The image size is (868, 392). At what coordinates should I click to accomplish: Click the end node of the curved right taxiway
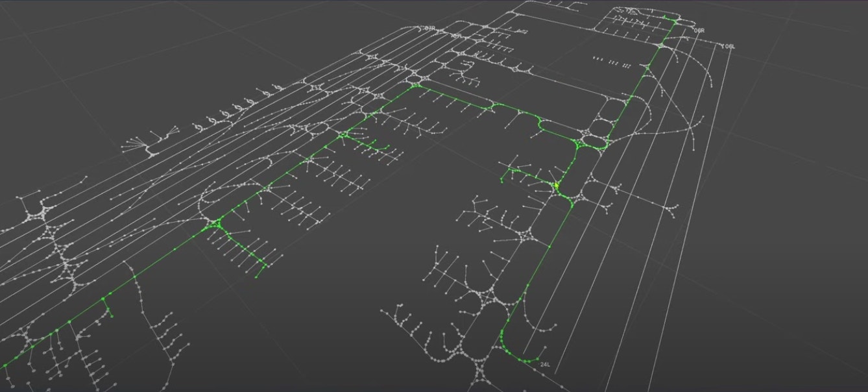712,85
